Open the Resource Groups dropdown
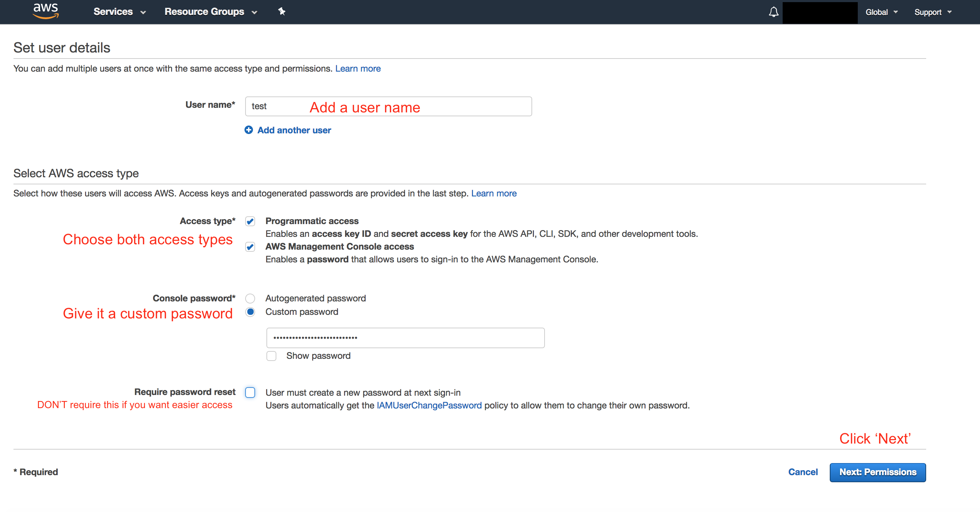This screenshot has height=512, width=980. click(211, 12)
